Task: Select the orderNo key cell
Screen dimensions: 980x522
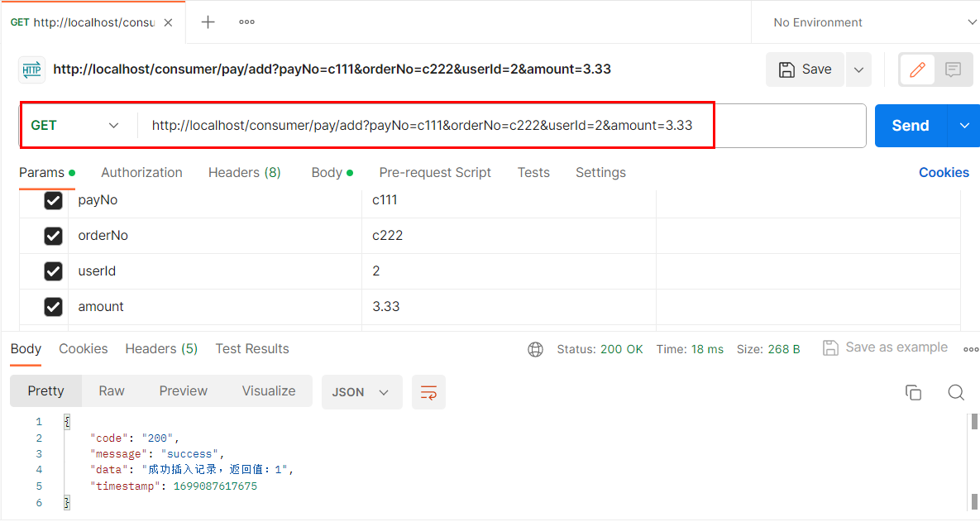Action: [x=215, y=237]
